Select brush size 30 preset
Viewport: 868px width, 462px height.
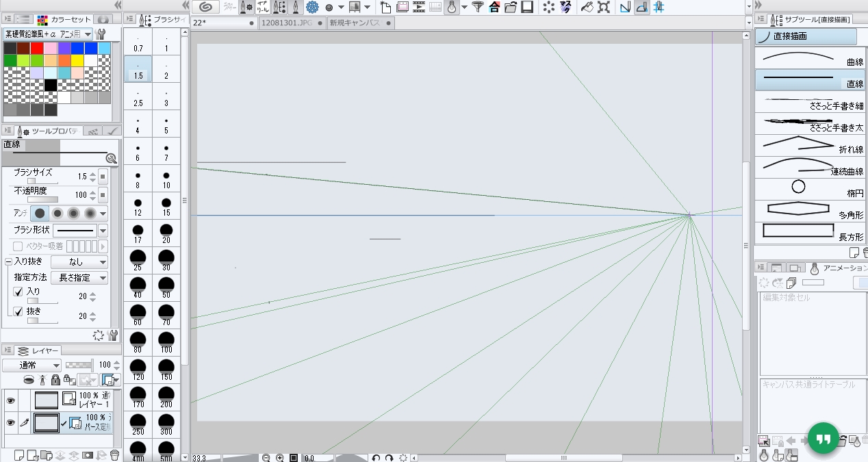coord(166,261)
